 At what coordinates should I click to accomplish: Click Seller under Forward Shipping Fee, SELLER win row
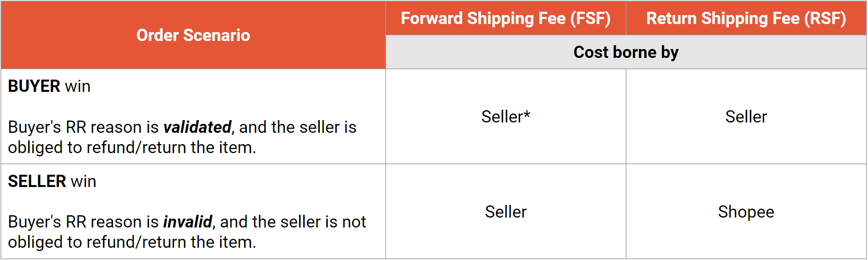tap(505, 212)
